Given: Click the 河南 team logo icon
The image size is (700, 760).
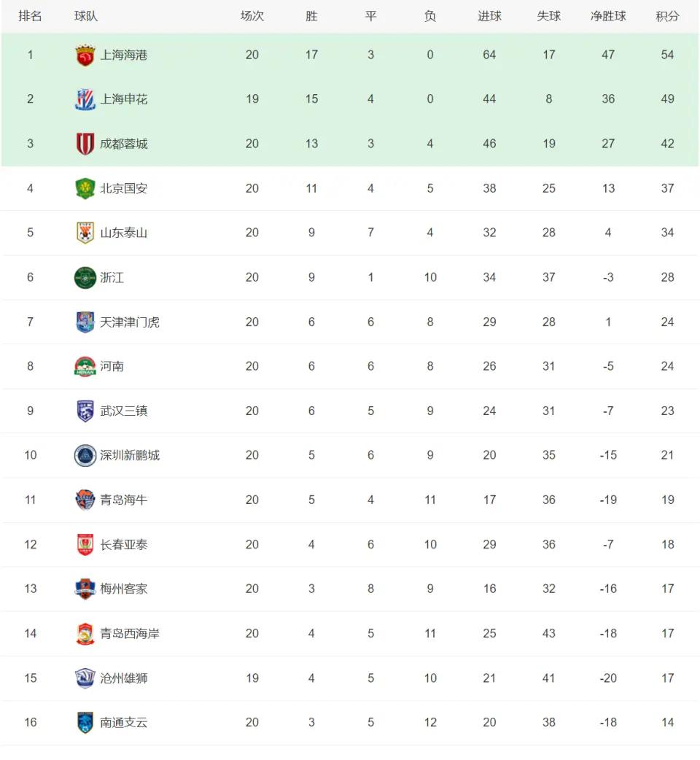Looking at the screenshot, I should tap(85, 366).
